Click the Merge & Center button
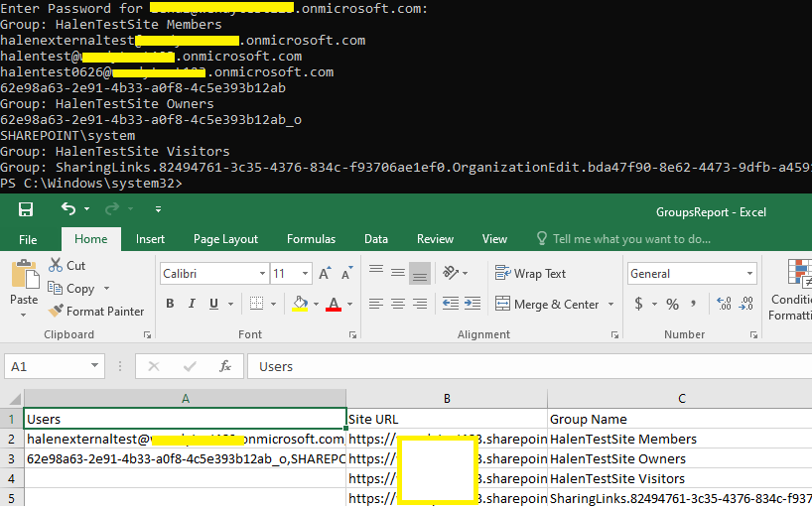812x511 pixels. [x=547, y=304]
